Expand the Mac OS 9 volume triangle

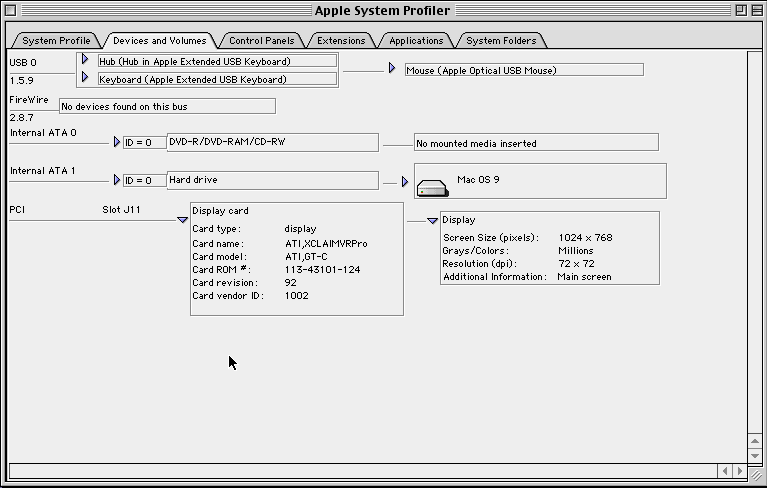[405, 182]
